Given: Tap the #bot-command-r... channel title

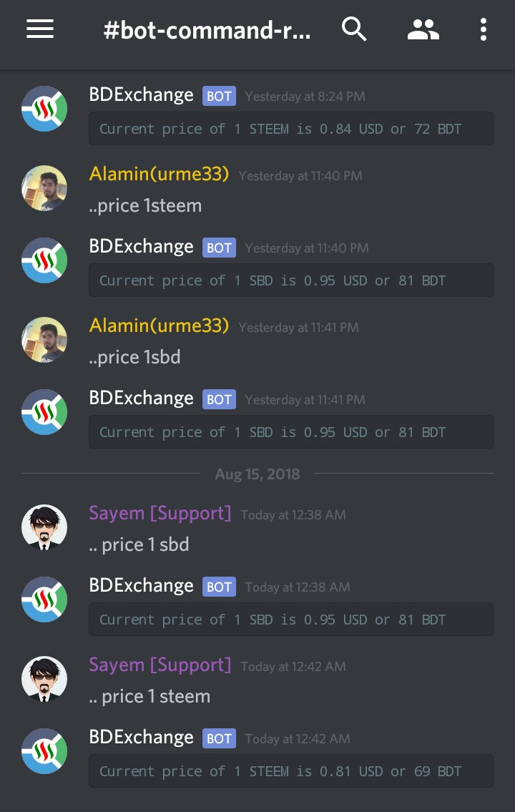Looking at the screenshot, I should tap(207, 31).
